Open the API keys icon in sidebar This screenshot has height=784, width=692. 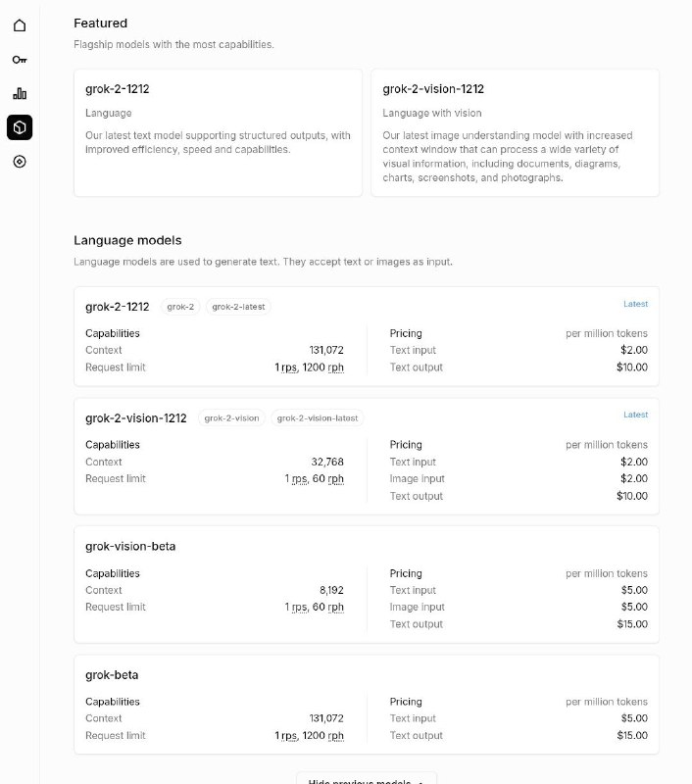[20, 60]
